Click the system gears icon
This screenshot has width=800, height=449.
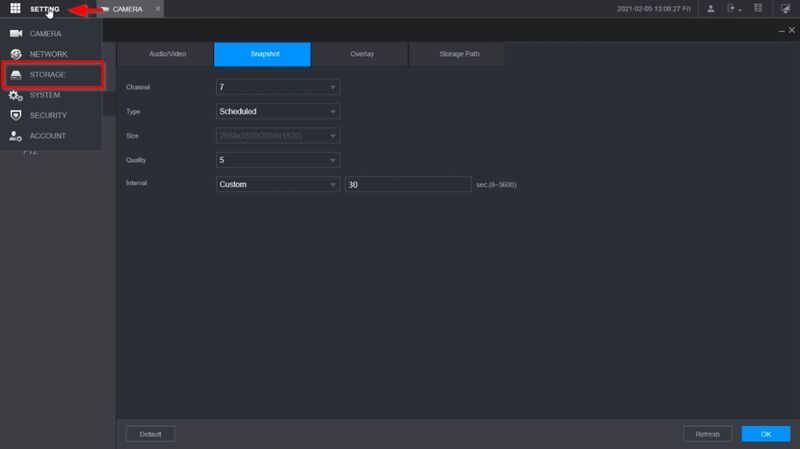[15, 95]
